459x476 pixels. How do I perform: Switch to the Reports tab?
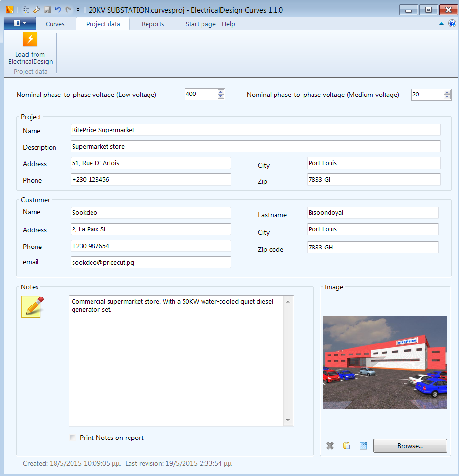tap(152, 23)
